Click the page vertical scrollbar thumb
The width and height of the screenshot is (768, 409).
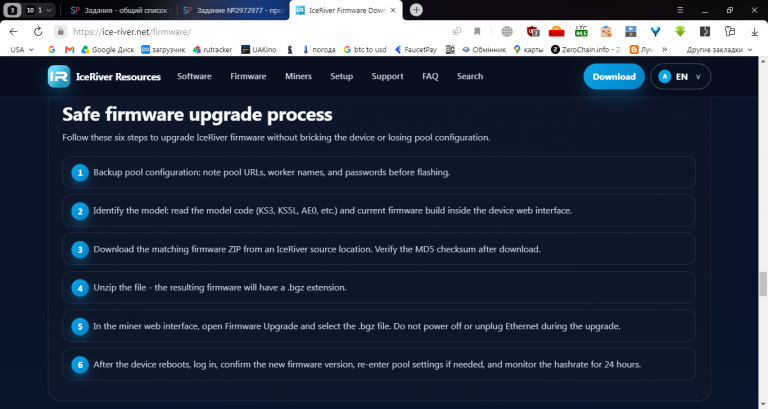tap(763, 284)
